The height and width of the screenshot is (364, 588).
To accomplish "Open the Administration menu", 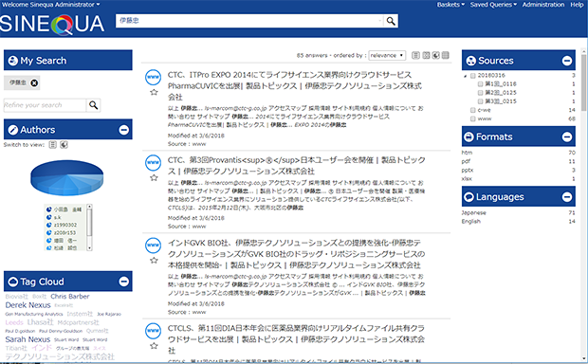I will (543, 5).
